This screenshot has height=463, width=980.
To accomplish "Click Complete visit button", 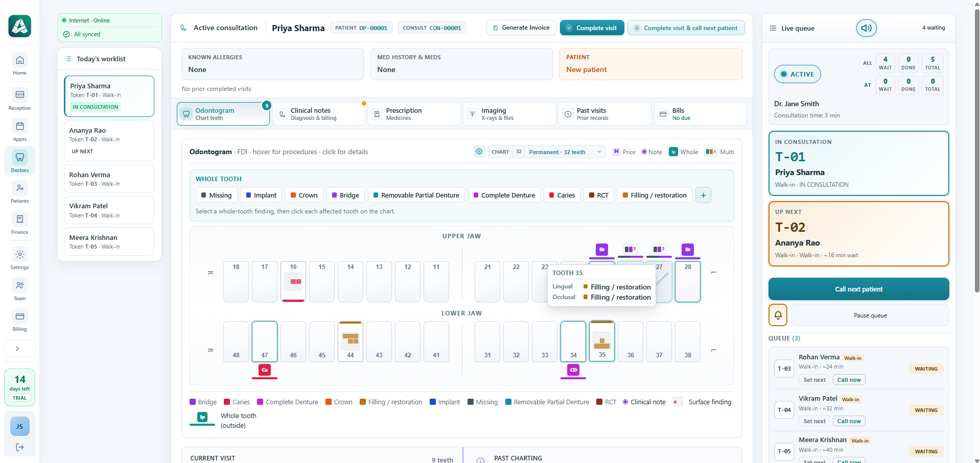I will point(592,28).
